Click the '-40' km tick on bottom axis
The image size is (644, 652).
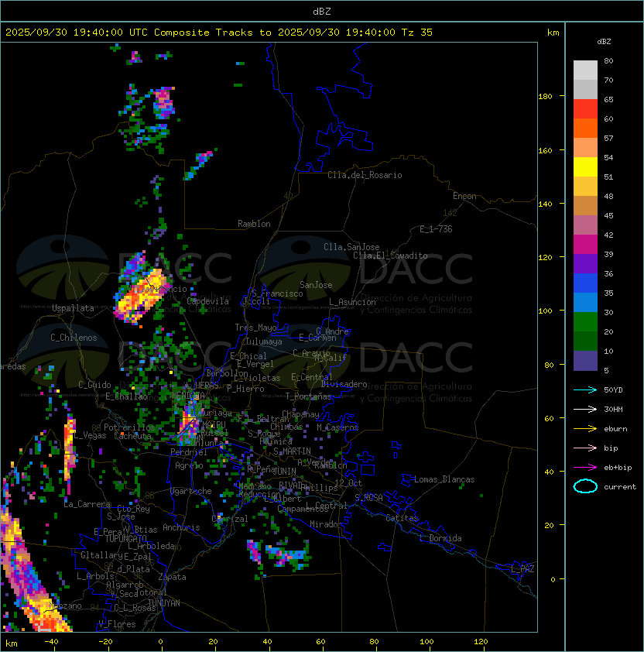point(52,642)
